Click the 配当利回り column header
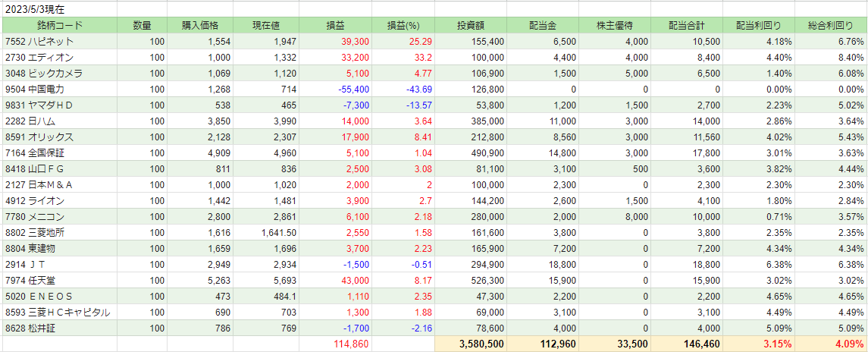Viewport: 868px width, 352px height. click(759, 26)
